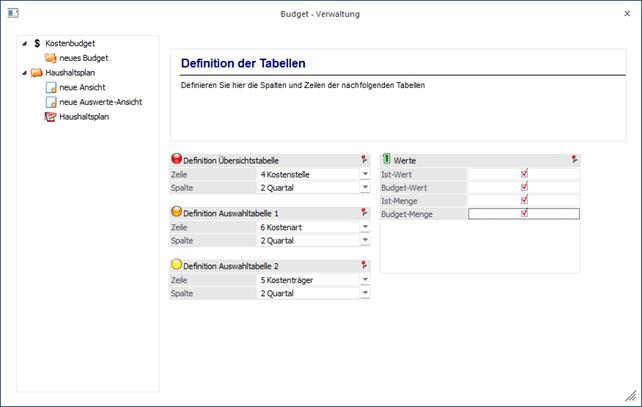
Task: Open the Zeile dropdown showing 6 Kostenart
Action: click(x=365, y=227)
